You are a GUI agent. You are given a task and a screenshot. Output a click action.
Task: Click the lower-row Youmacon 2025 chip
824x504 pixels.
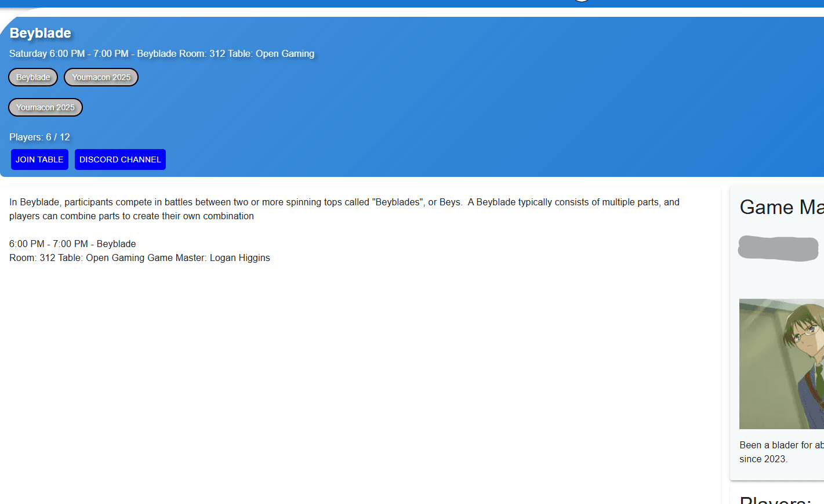coord(45,107)
